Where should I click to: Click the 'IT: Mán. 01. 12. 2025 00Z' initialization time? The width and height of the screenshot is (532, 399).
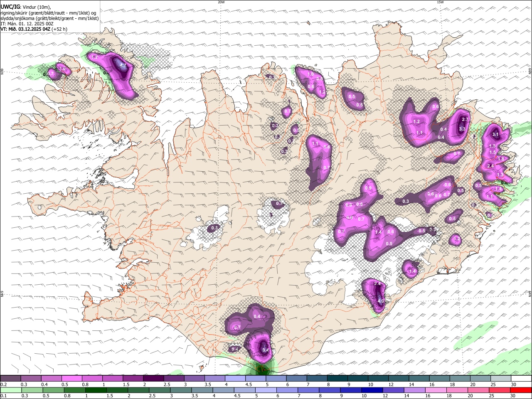(x=27, y=24)
